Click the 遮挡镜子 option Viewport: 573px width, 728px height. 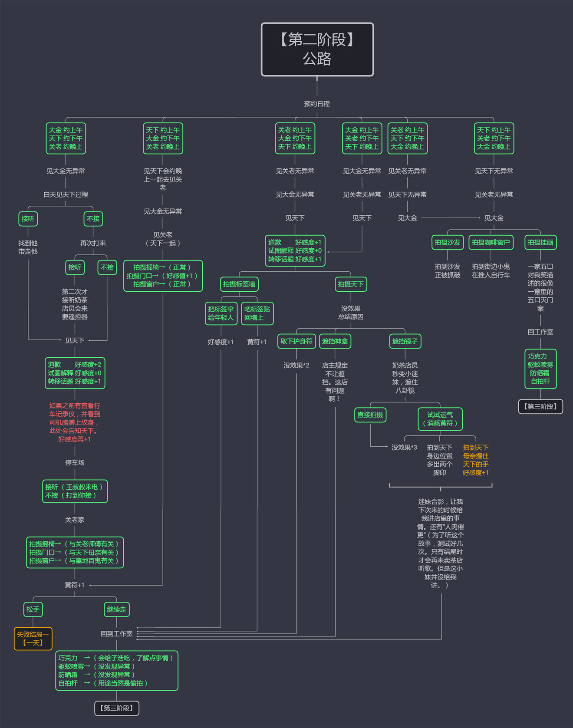(405, 341)
